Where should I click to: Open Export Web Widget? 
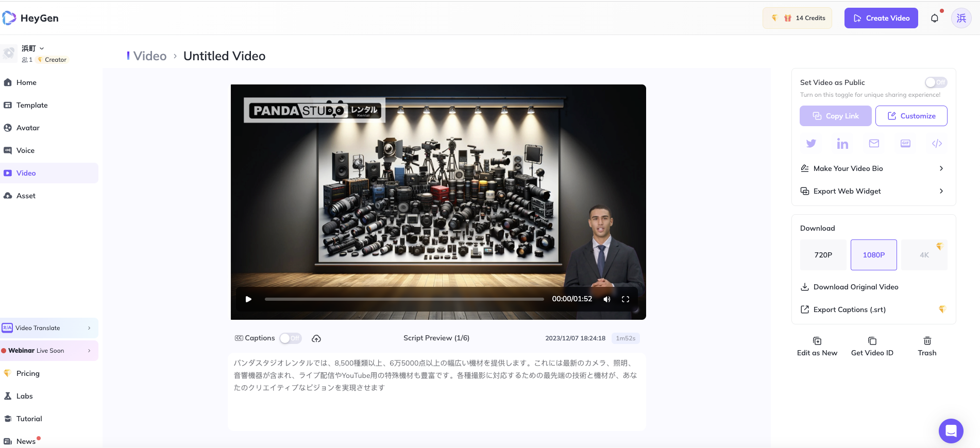click(x=873, y=191)
